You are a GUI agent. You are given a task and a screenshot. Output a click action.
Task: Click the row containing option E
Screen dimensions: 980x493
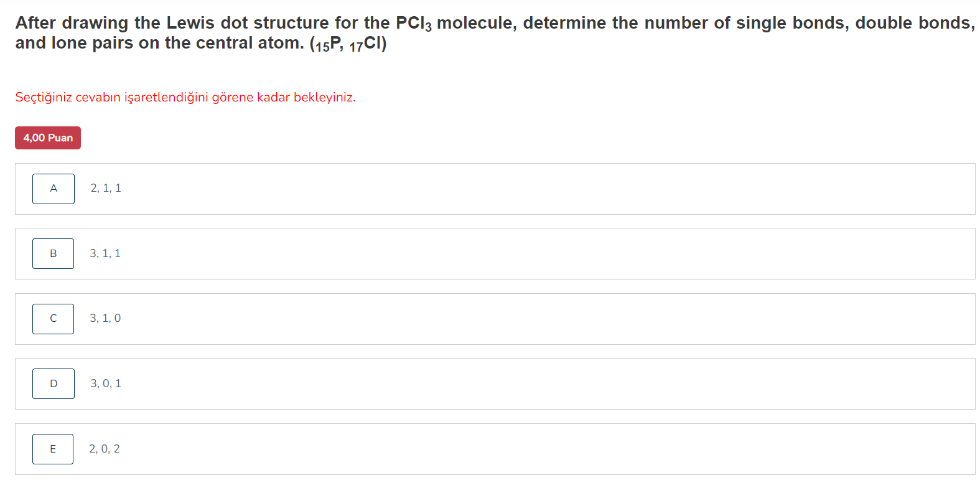point(436,448)
